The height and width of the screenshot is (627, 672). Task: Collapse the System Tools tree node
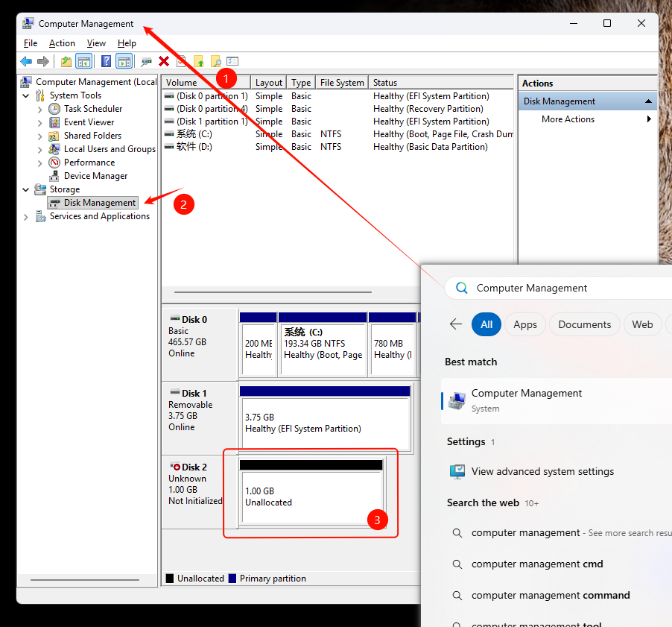click(26, 95)
